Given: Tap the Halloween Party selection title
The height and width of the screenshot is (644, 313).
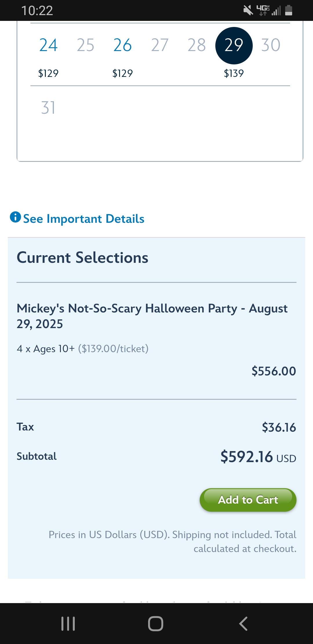Looking at the screenshot, I should pyautogui.click(x=152, y=316).
